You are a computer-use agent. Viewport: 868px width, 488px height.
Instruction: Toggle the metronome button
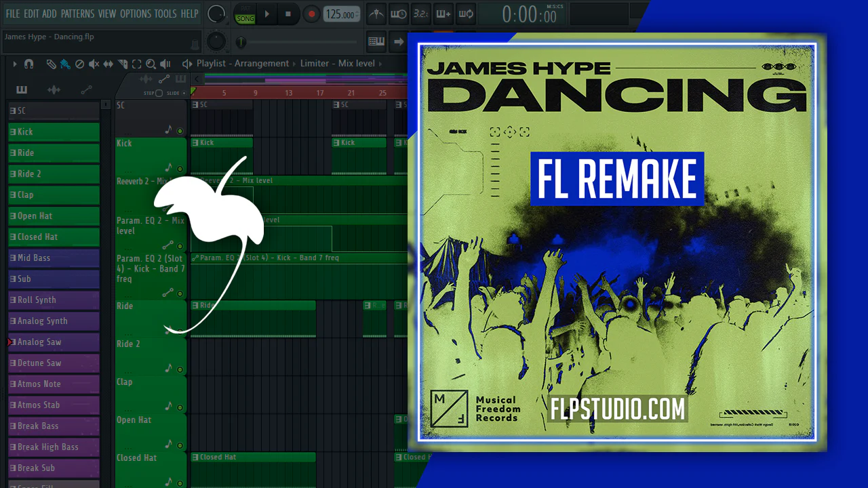(376, 14)
